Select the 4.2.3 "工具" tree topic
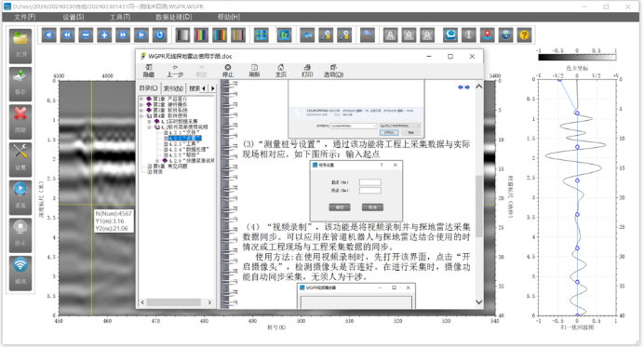This screenshot has height=348, width=644. point(184,144)
